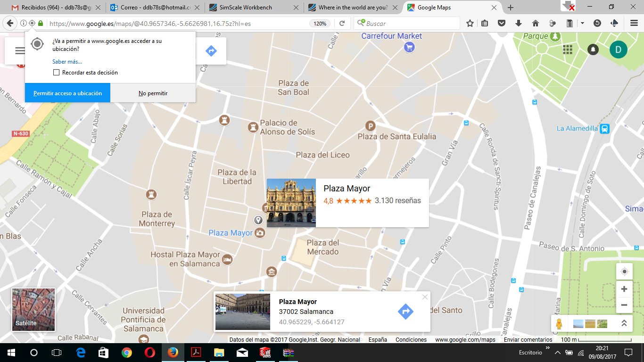This screenshot has height=362, width=644.
Task: Click the Plaza Mayor courtyard photo thumbnail
Action: click(243, 312)
